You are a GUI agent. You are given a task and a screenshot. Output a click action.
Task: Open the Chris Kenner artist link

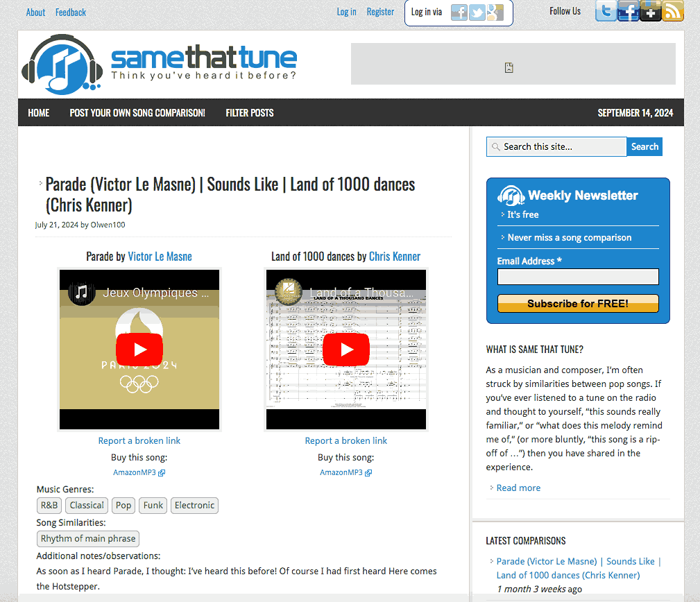tap(395, 257)
